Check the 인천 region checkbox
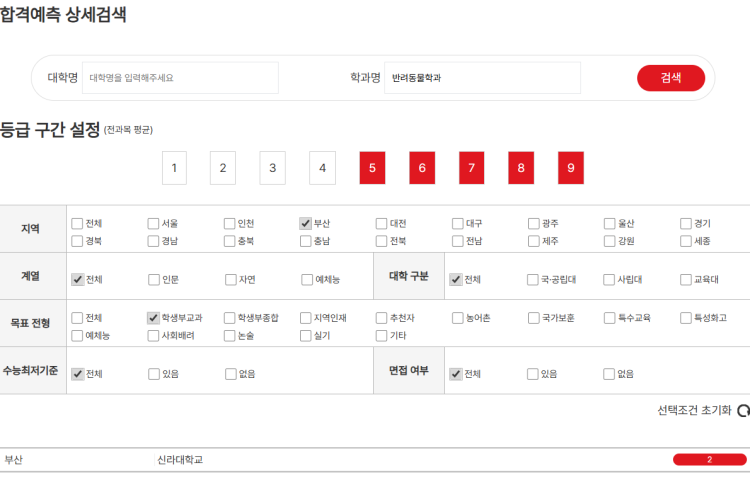The height and width of the screenshot is (480, 750). pos(230,224)
